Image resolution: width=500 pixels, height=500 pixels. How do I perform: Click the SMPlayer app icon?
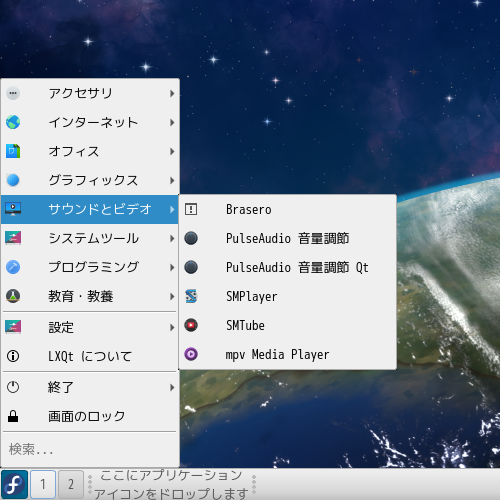click(191, 296)
